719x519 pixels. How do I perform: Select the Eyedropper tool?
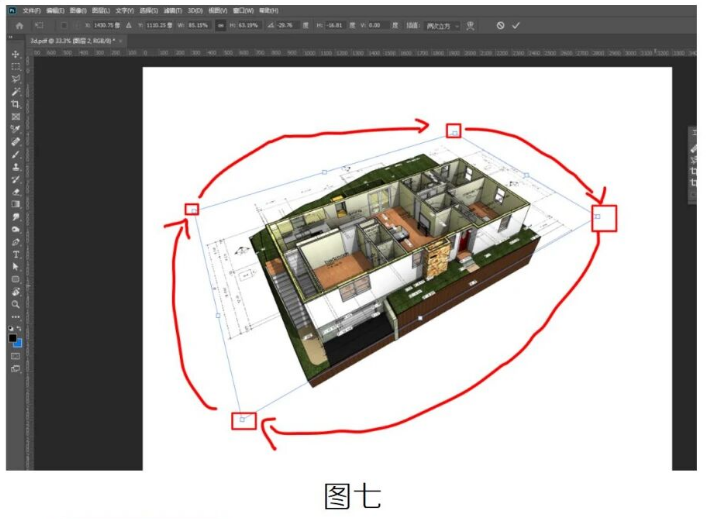point(16,129)
